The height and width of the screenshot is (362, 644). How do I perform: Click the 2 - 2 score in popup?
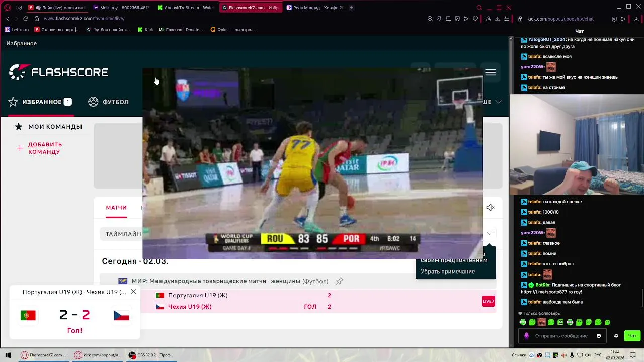(74, 315)
